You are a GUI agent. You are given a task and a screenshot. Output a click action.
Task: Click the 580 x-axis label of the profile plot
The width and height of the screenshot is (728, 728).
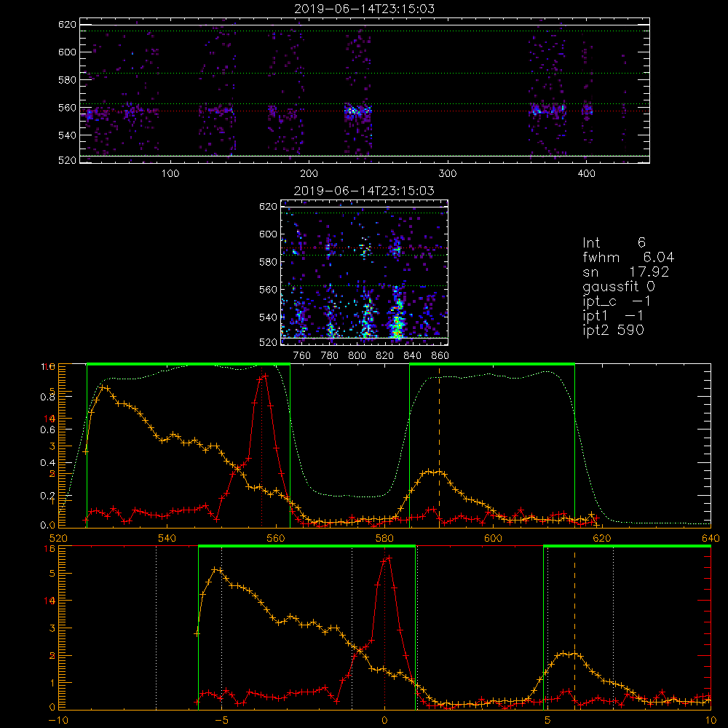coord(384,538)
